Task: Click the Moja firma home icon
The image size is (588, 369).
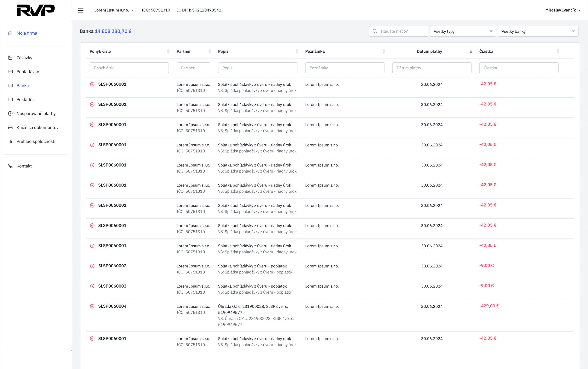Action: (x=10, y=33)
